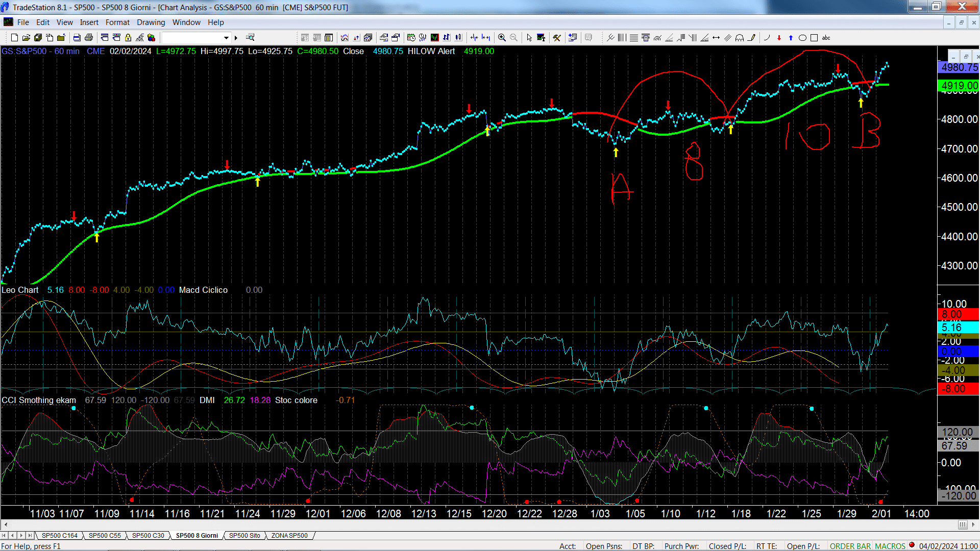
Task: Click the colored cubes icon
Action: click(151, 38)
